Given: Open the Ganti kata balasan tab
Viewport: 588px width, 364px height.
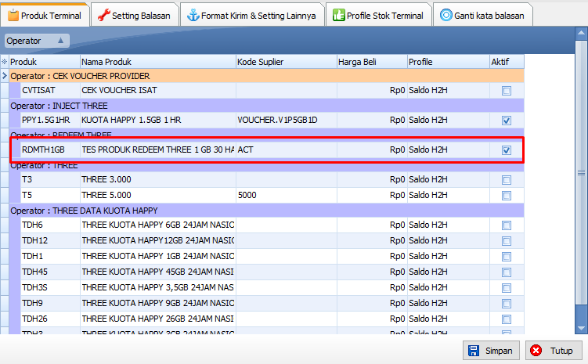Looking at the screenshot, I should click(482, 16).
